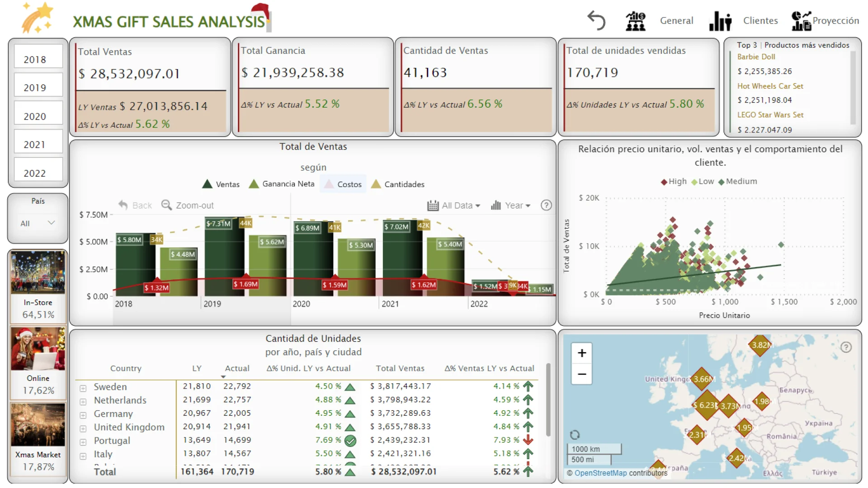
Task: Select year 2021 slicer
Action: pyautogui.click(x=38, y=141)
